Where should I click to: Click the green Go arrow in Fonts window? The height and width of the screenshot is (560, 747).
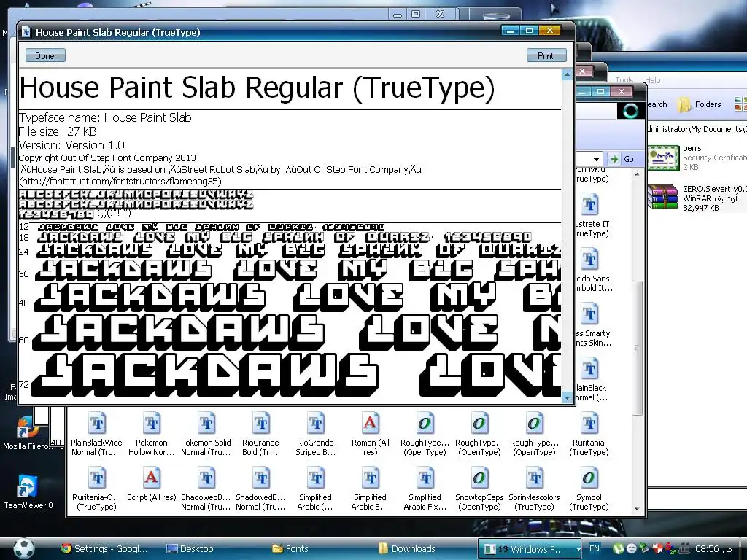614,159
